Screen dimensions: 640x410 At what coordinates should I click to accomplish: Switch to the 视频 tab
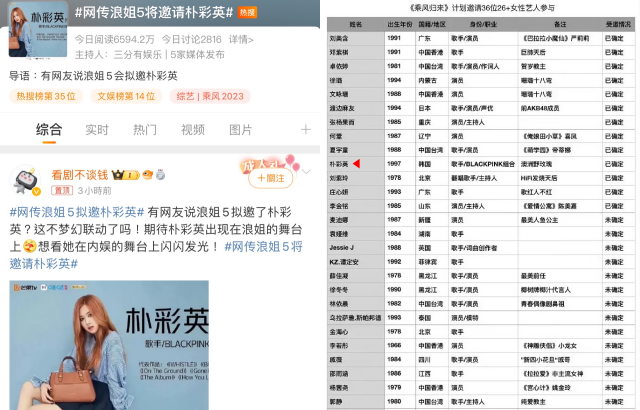193,130
